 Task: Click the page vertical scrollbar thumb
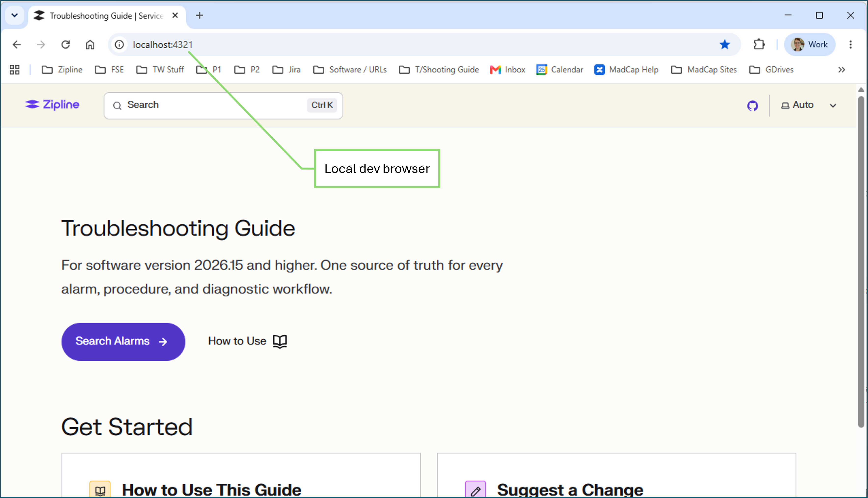pyautogui.click(x=861, y=262)
